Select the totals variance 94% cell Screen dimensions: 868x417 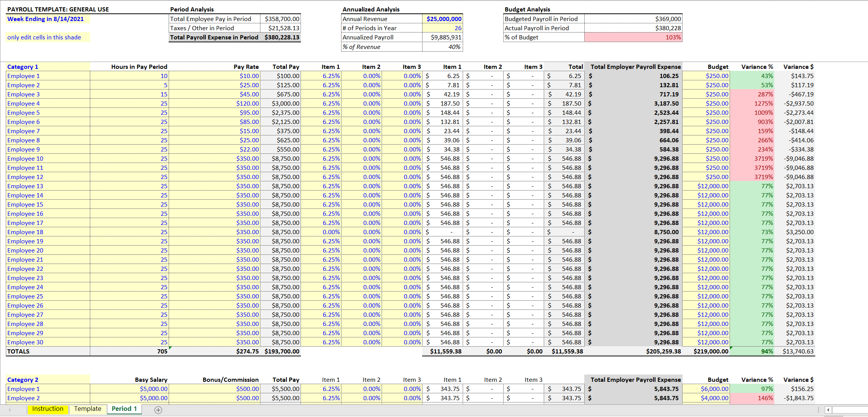tap(752, 351)
